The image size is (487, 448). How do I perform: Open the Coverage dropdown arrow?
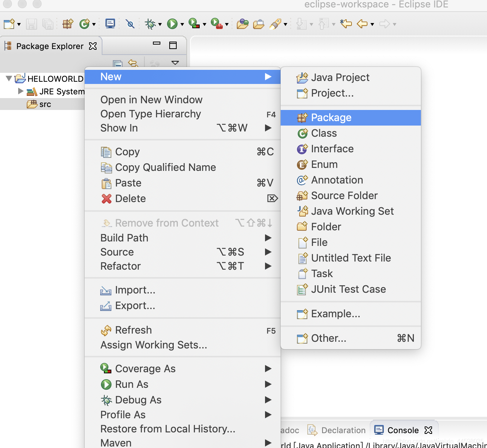[x=205, y=25]
